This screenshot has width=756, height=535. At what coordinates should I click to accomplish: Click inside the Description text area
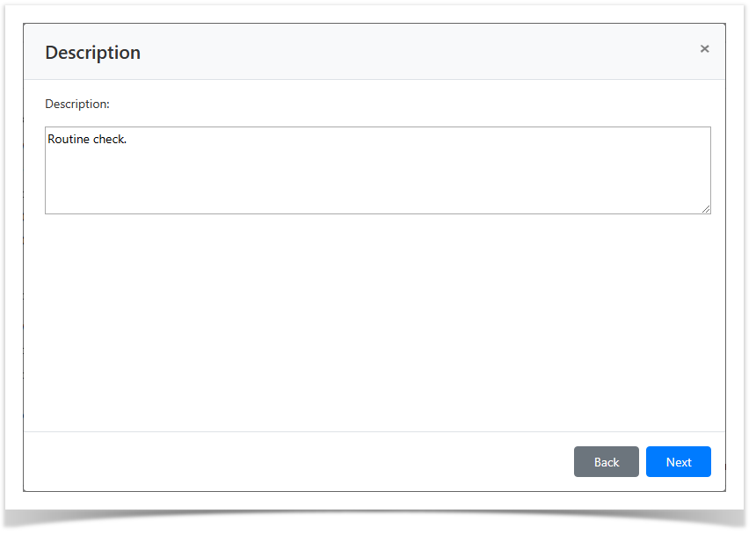(x=377, y=170)
